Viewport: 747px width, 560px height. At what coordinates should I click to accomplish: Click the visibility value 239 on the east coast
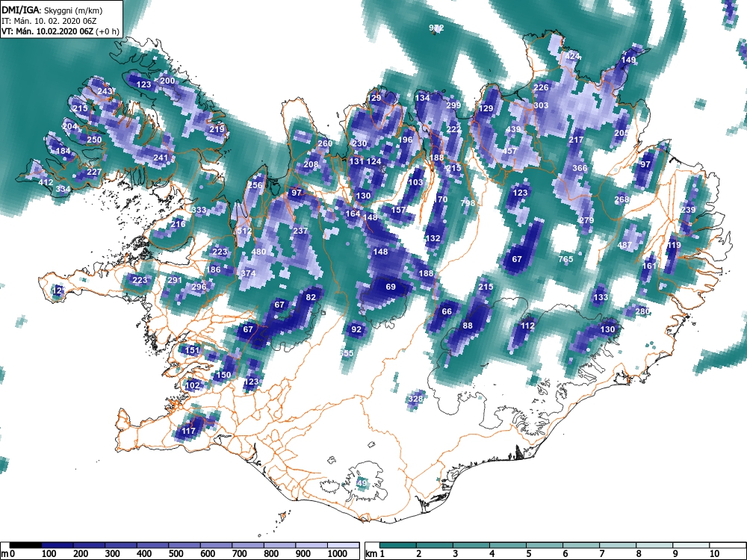point(688,210)
